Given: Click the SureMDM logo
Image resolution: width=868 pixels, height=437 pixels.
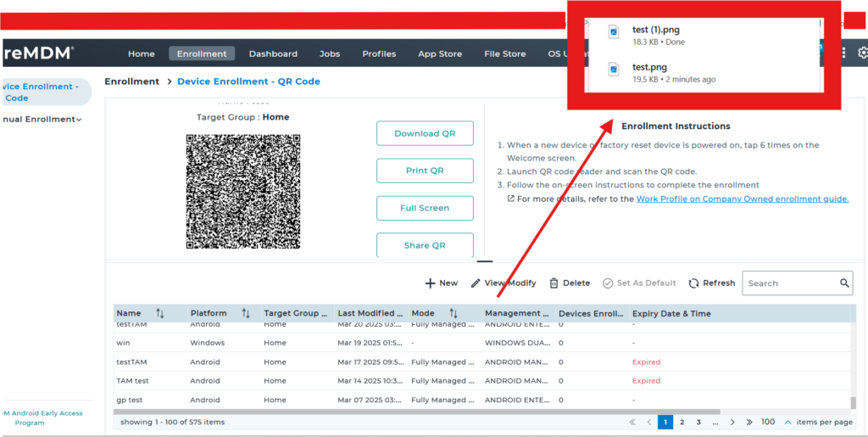Looking at the screenshot, I should coord(37,53).
